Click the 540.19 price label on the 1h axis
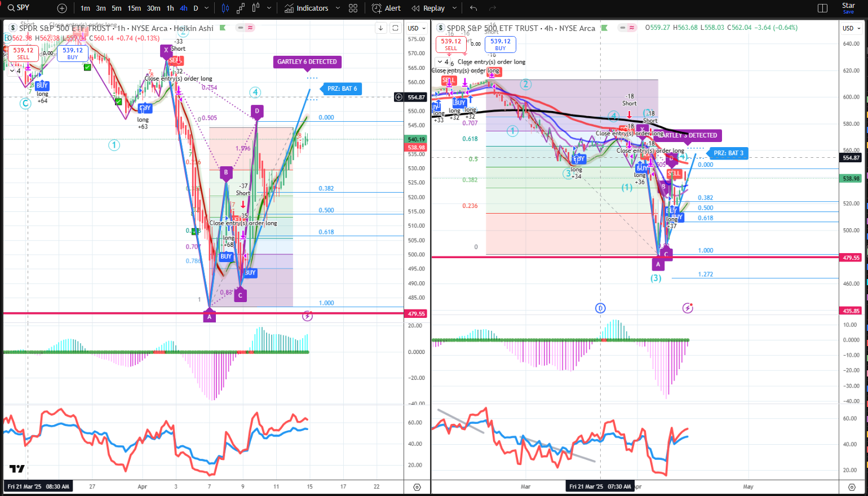 (x=416, y=139)
